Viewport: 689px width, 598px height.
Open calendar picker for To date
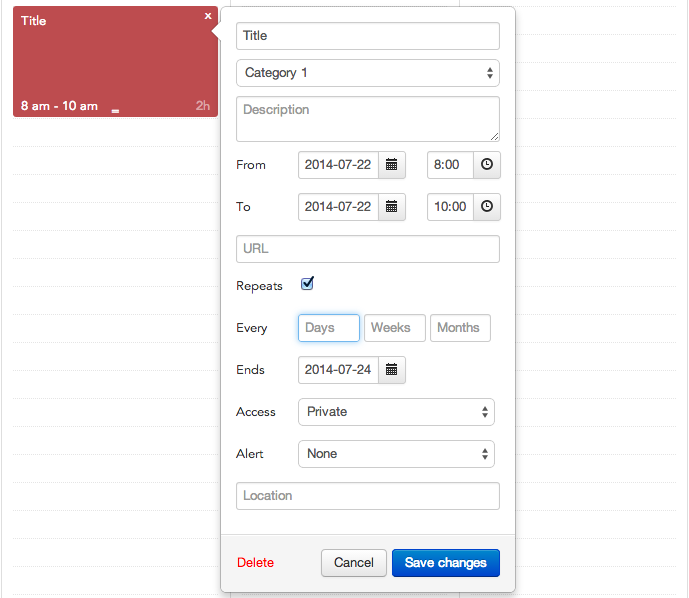(x=392, y=207)
